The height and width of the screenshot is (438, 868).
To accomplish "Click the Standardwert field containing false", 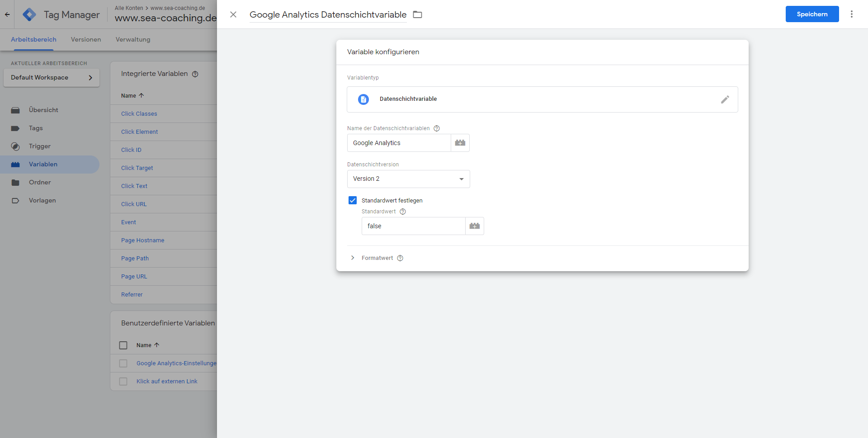I will click(x=413, y=226).
